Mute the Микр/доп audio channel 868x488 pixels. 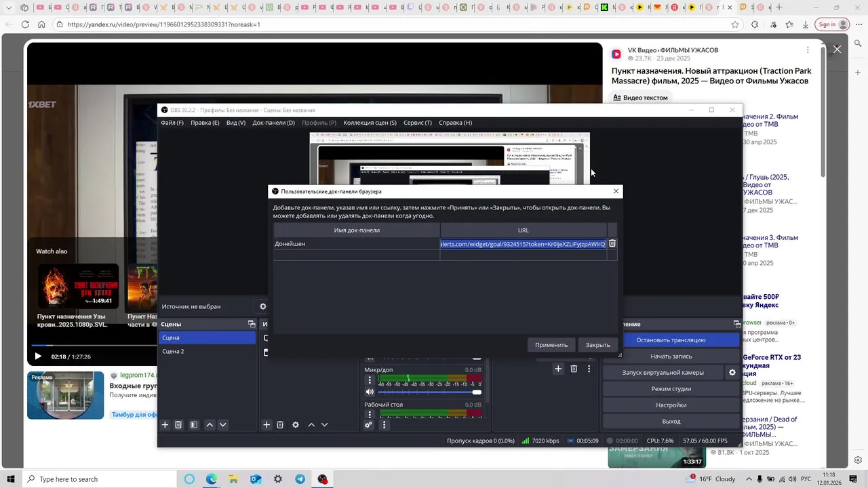pyautogui.click(x=370, y=392)
